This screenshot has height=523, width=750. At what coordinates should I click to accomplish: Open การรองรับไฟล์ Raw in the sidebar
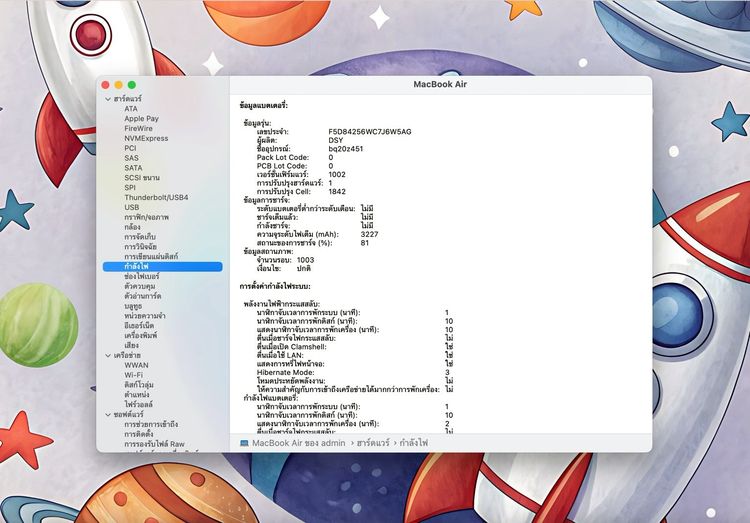[154, 444]
